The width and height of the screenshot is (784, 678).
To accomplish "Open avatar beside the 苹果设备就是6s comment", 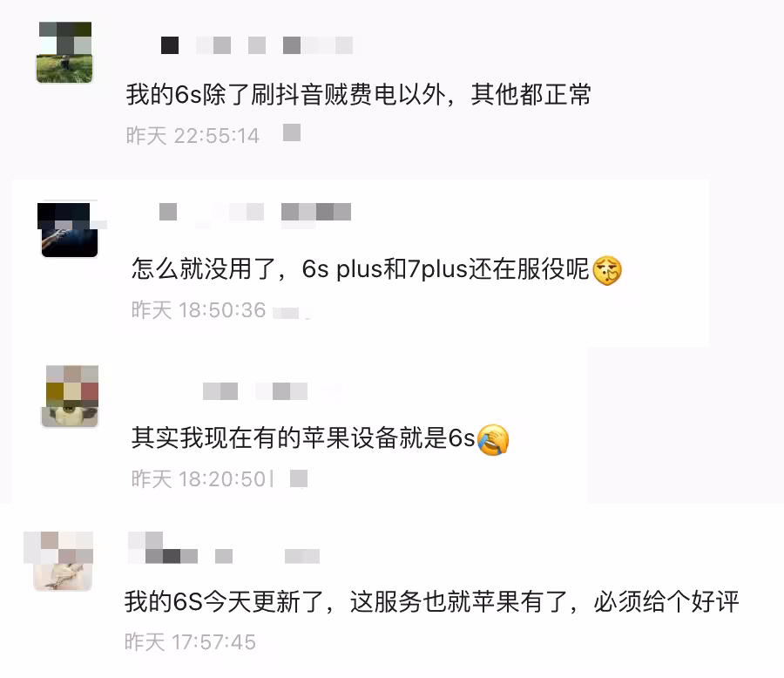I will point(70,397).
